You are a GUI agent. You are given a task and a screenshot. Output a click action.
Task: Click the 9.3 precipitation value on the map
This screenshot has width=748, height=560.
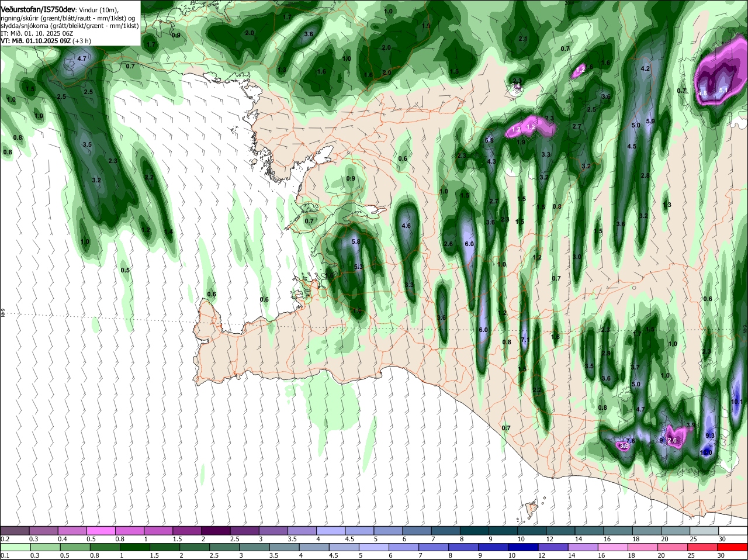710,435
